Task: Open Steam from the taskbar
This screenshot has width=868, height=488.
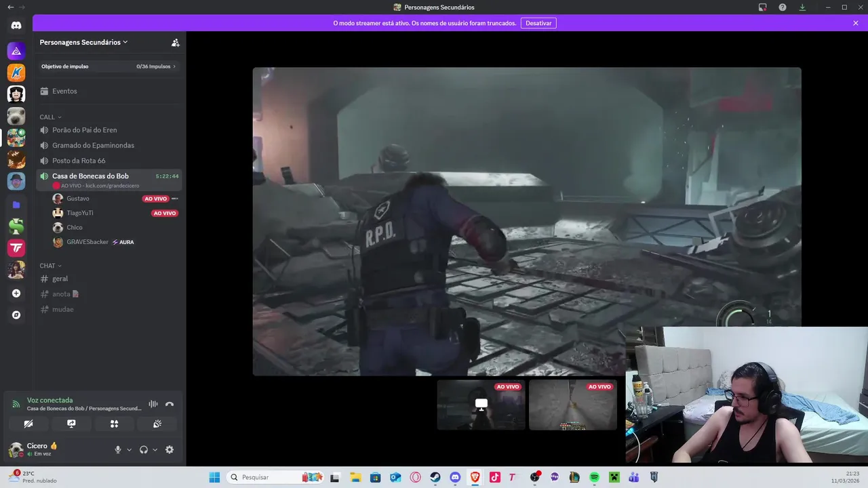Action: (x=435, y=477)
